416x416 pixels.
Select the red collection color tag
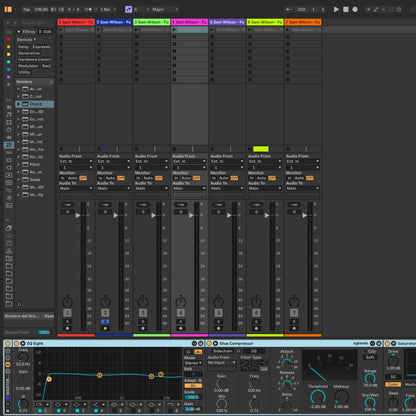9,39
